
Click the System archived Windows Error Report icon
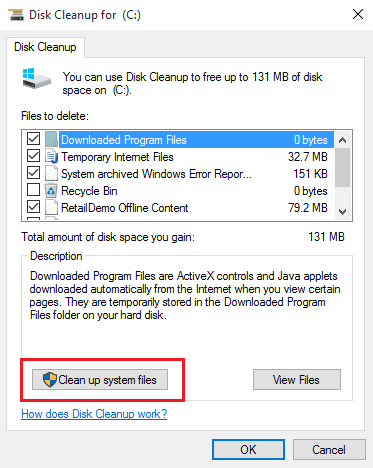click(x=51, y=173)
